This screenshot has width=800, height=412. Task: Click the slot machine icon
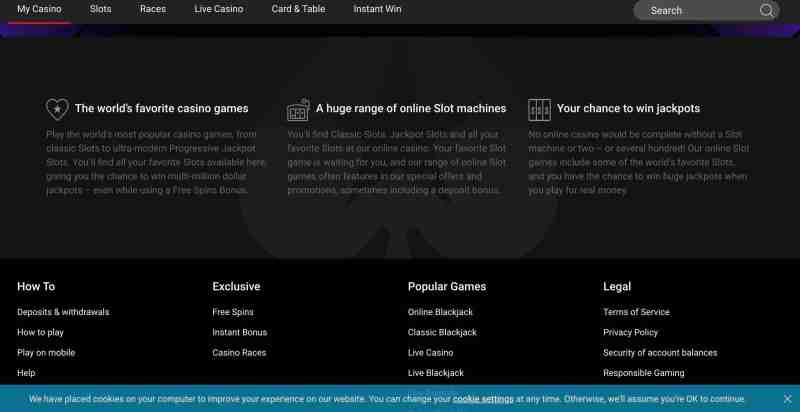point(298,109)
